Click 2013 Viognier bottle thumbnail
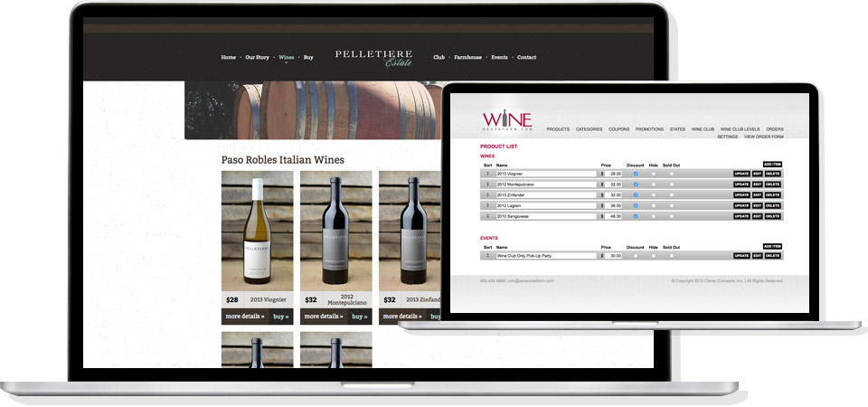868x407 pixels. pyautogui.click(x=258, y=231)
